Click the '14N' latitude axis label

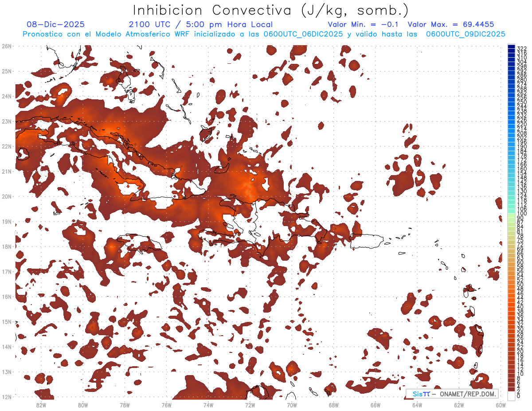tap(6, 347)
